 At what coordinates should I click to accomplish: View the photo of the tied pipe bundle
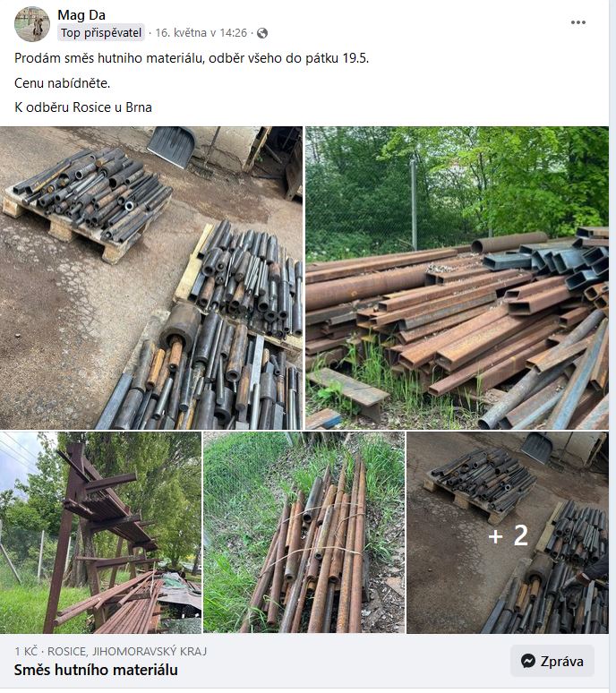[x=304, y=533]
